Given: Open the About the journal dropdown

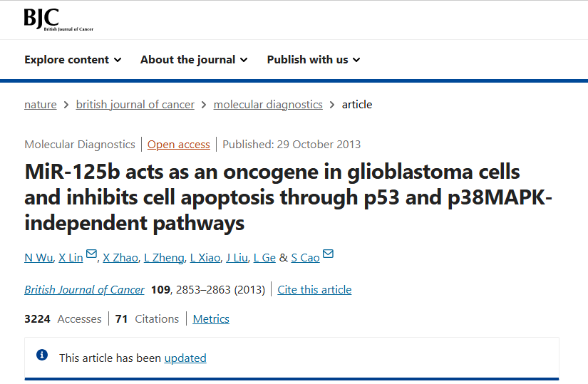Looking at the screenshot, I should [194, 60].
